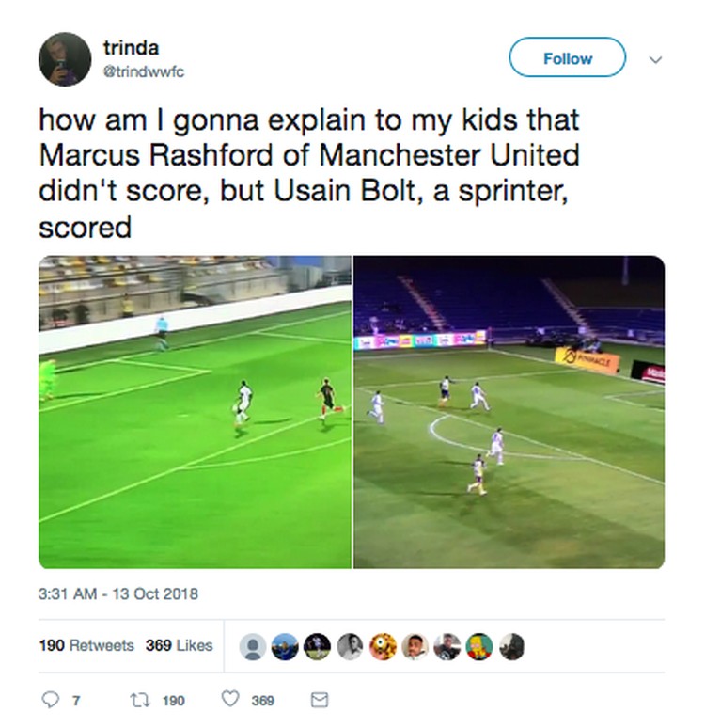Open the second liker avatar with landscape photo
Screen dimensions: 705x728
click(x=285, y=646)
